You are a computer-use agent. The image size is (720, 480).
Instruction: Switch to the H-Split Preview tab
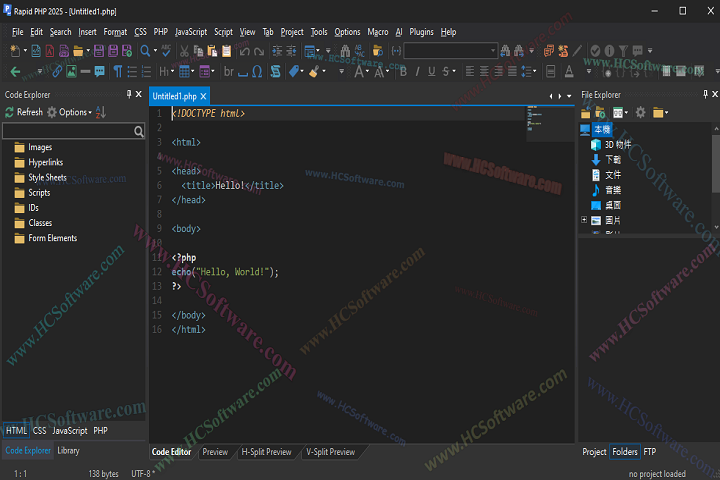(266, 452)
